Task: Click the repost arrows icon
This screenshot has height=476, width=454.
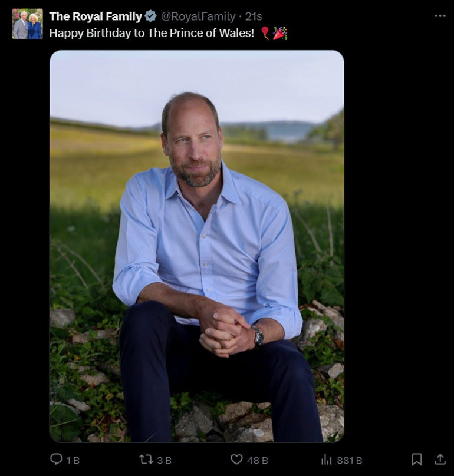Action: 146,460
